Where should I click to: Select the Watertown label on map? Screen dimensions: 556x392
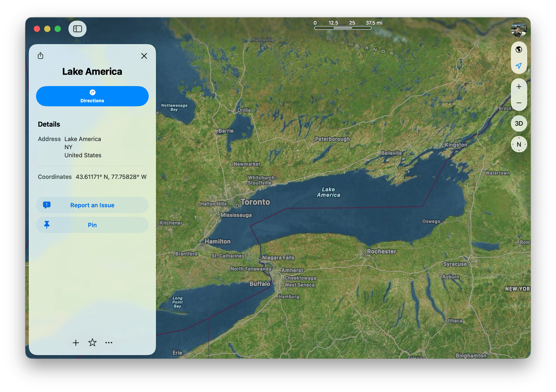498,173
